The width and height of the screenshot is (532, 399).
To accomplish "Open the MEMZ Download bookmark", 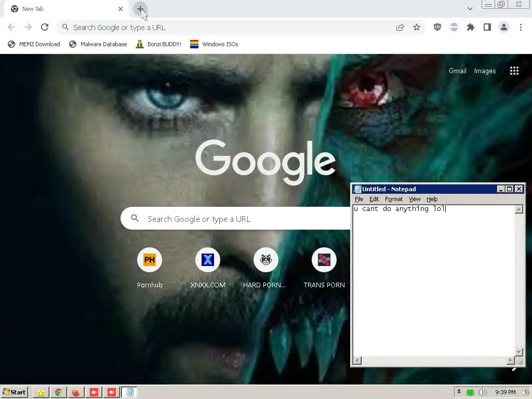I will coord(34,44).
